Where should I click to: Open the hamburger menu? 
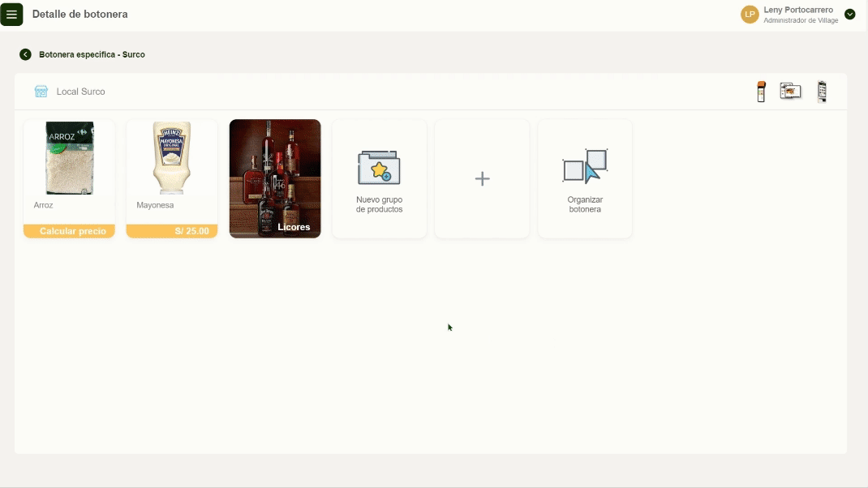click(x=11, y=15)
